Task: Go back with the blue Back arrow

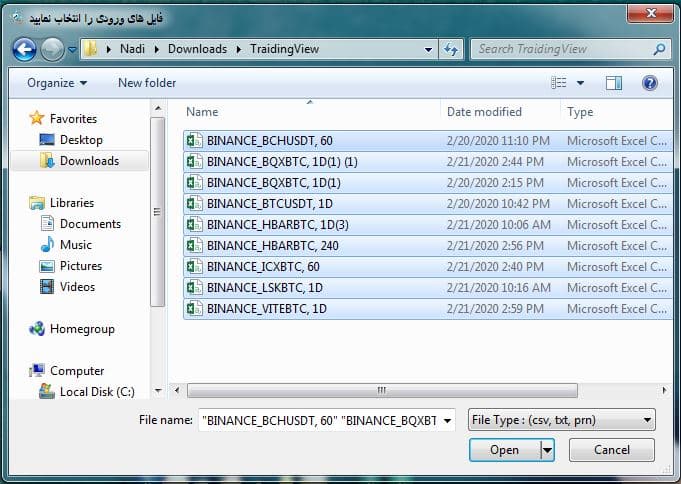Action: pos(24,49)
